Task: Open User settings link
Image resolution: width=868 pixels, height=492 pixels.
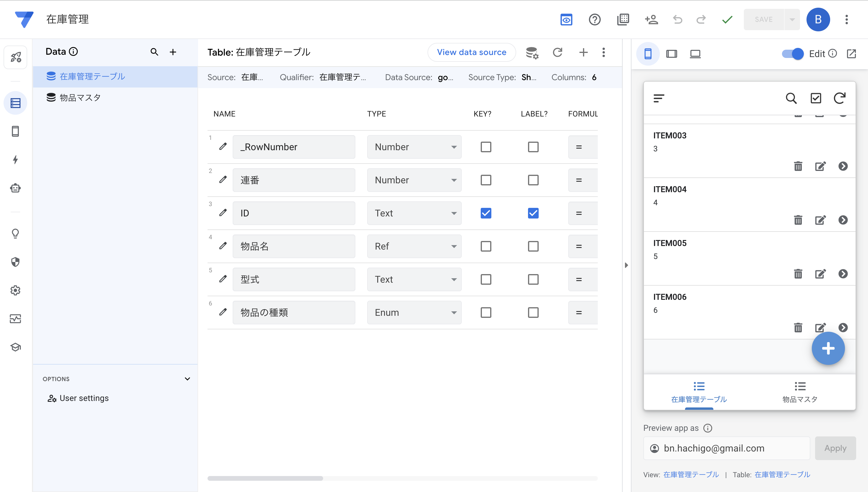Action: point(84,398)
